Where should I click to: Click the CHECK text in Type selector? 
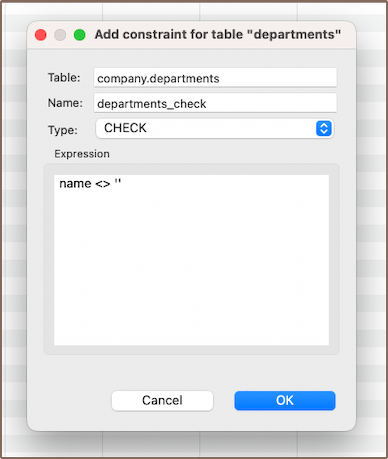coord(125,128)
